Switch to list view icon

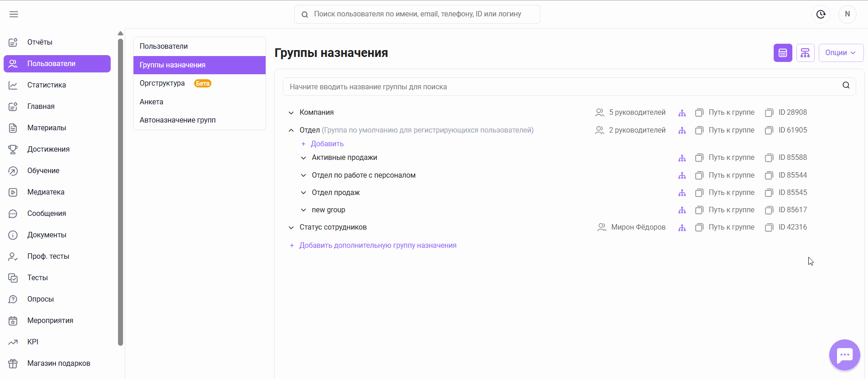click(783, 53)
